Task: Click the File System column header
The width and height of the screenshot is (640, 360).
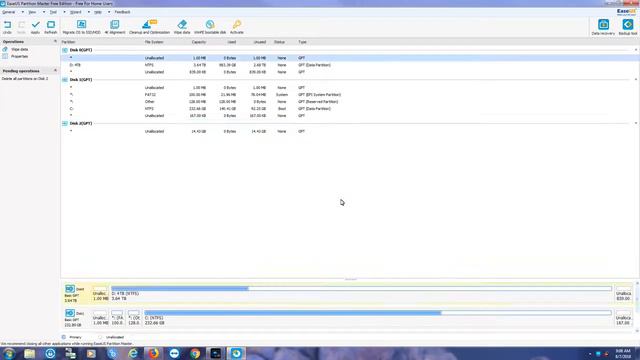Action: click(x=154, y=42)
